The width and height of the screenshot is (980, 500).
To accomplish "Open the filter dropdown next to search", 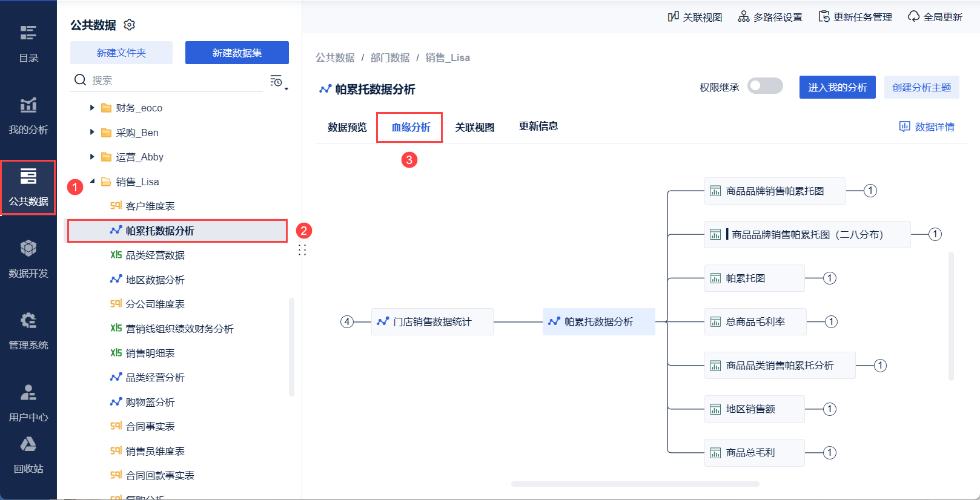I will click(278, 81).
